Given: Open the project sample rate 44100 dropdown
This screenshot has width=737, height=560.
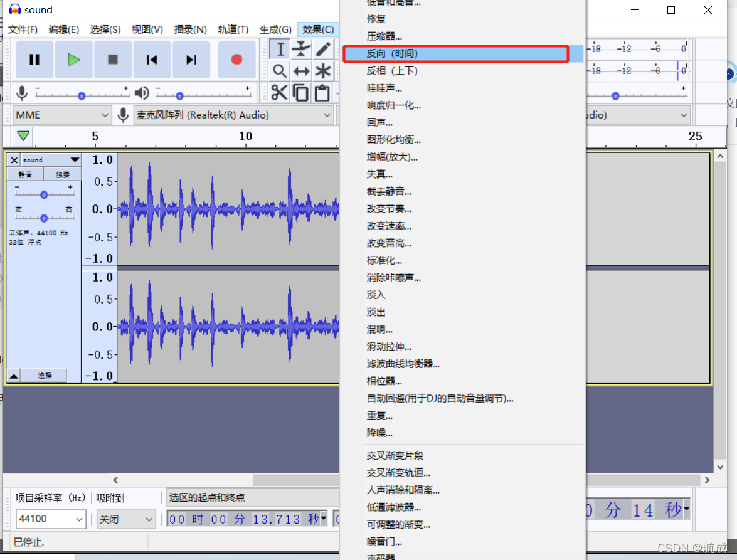Looking at the screenshot, I should (x=51, y=519).
